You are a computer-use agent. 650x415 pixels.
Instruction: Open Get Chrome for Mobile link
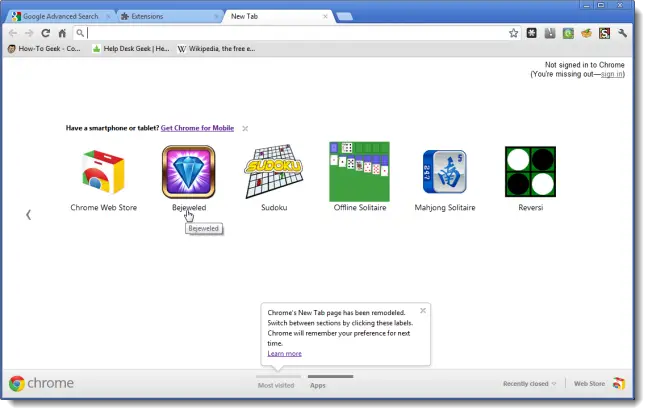coord(197,128)
